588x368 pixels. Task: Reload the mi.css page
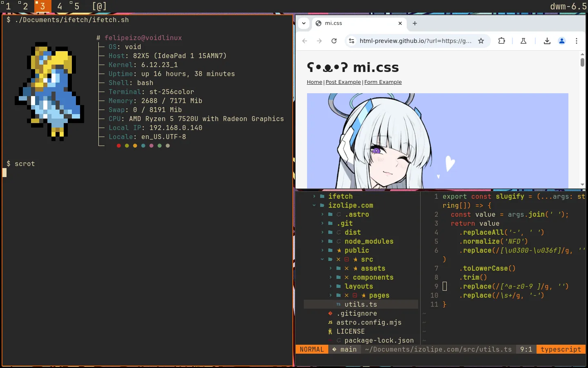(x=334, y=41)
